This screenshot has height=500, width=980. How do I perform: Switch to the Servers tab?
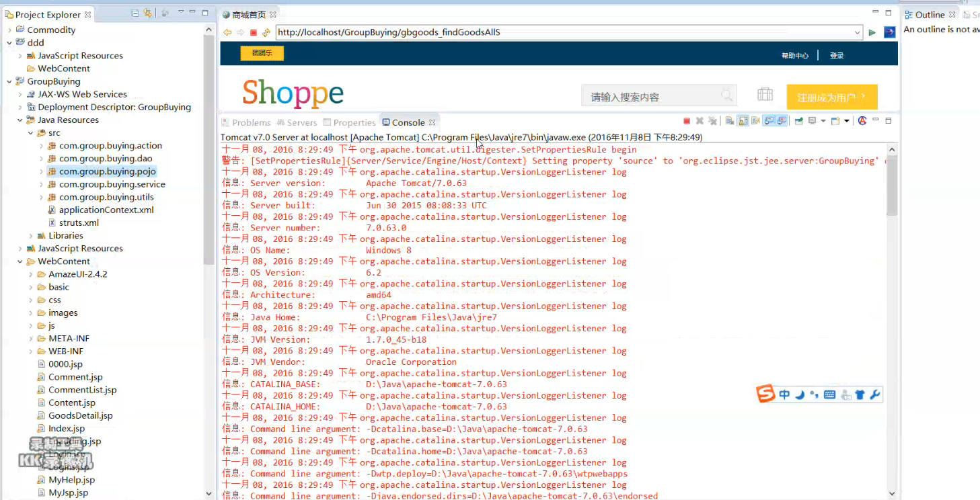[x=296, y=122]
